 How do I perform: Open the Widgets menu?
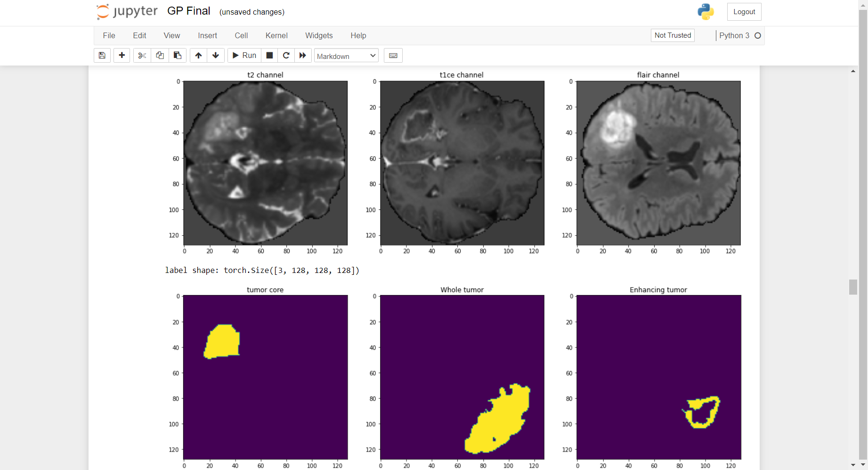click(x=319, y=35)
